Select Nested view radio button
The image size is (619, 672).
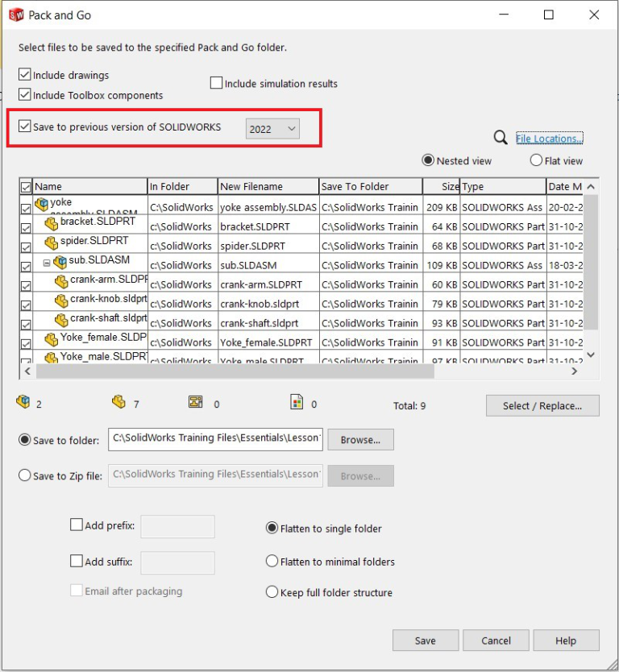(x=428, y=160)
